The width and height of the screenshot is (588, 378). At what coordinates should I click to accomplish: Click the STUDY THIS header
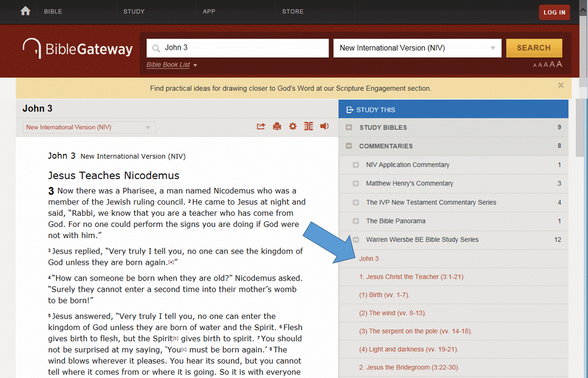click(453, 109)
